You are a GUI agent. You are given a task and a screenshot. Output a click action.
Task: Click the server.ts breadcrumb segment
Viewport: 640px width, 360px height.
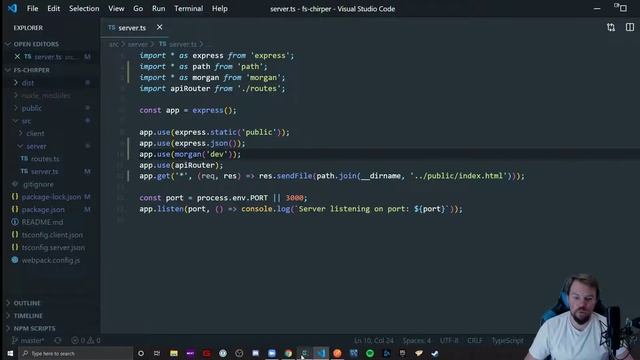pyautogui.click(x=178, y=44)
